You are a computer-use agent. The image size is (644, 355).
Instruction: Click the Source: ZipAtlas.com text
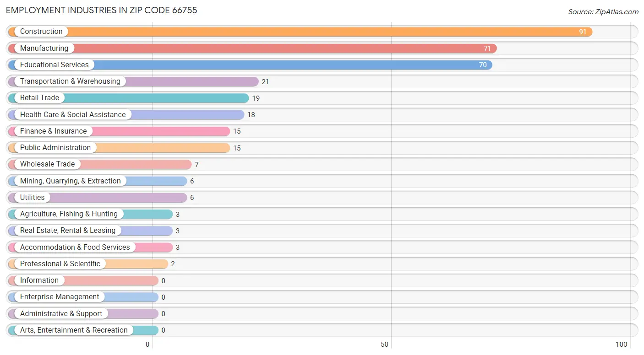(603, 12)
